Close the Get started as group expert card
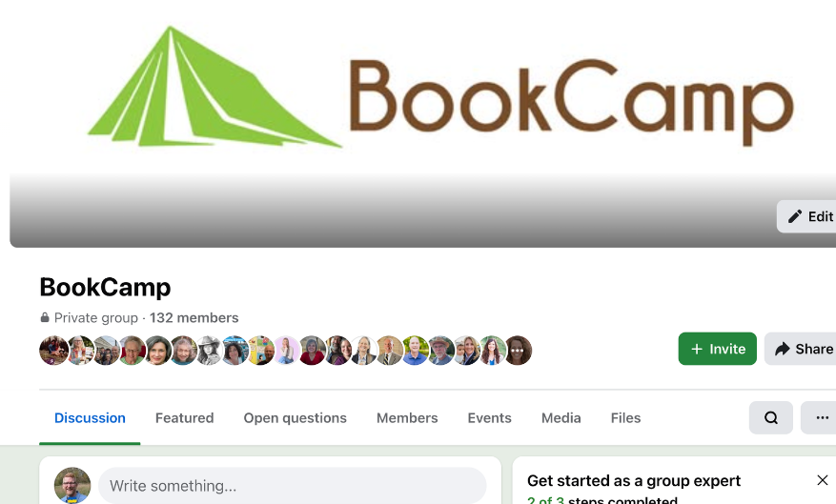 (822, 480)
